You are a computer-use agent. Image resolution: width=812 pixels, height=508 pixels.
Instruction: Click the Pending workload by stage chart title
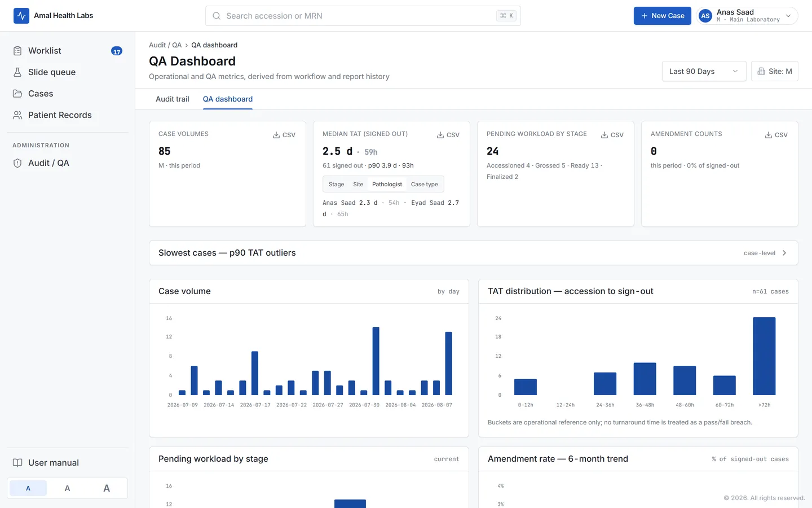(x=213, y=459)
